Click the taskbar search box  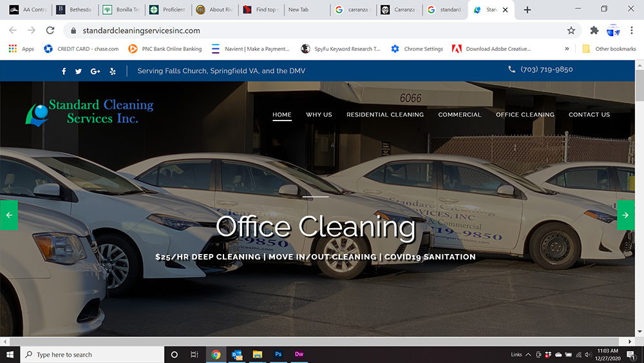92,355
